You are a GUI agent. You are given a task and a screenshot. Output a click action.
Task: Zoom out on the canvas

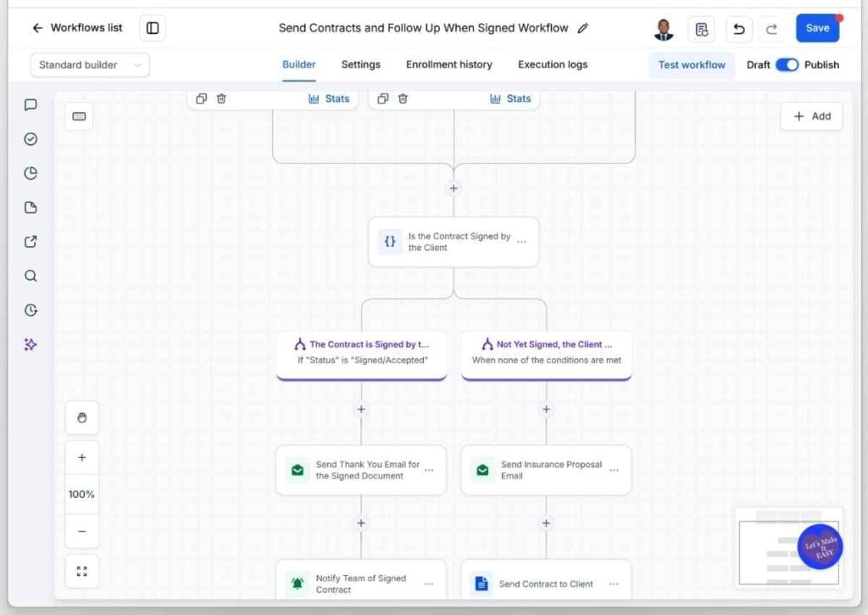tap(82, 531)
